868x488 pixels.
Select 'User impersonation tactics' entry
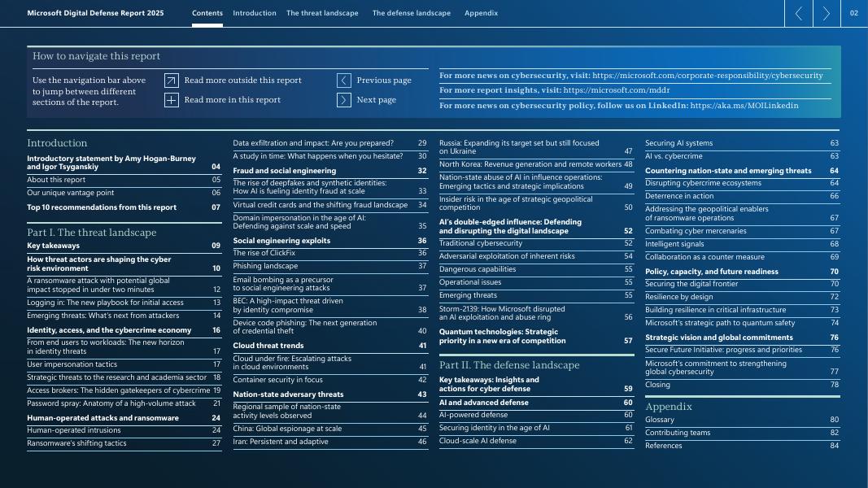[x=124, y=364]
